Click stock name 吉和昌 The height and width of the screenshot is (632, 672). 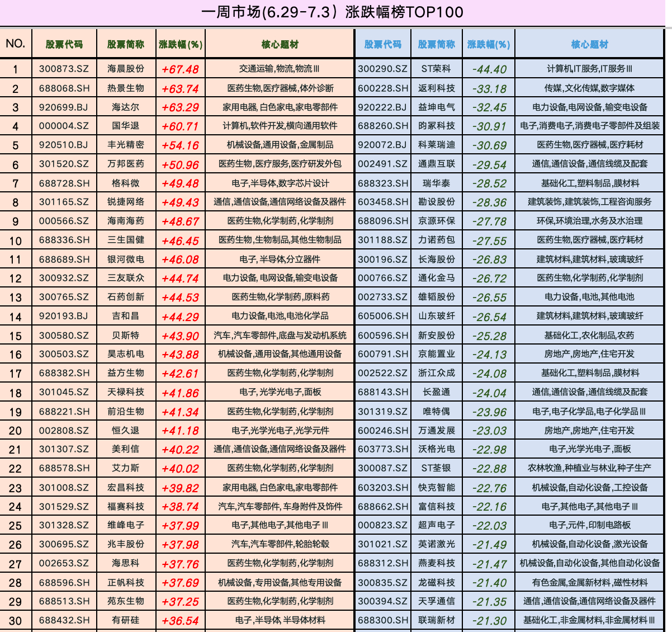(x=126, y=315)
